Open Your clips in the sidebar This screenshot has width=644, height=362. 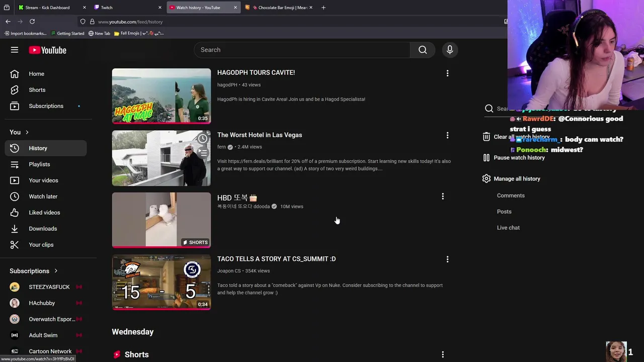pos(46,245)
